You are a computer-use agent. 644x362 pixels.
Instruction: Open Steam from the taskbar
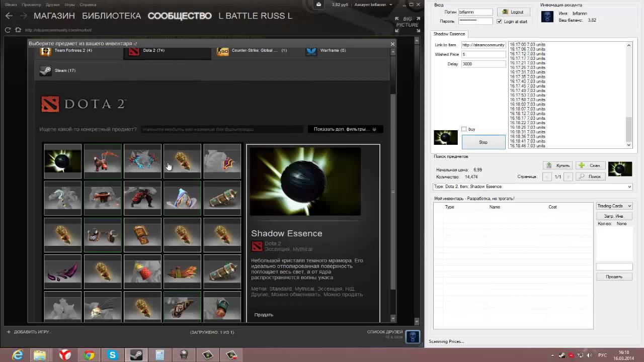[136, 355]
